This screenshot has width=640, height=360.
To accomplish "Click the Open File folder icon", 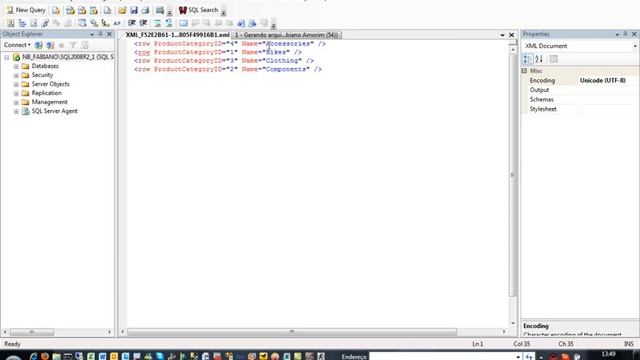I will [122, 10].
